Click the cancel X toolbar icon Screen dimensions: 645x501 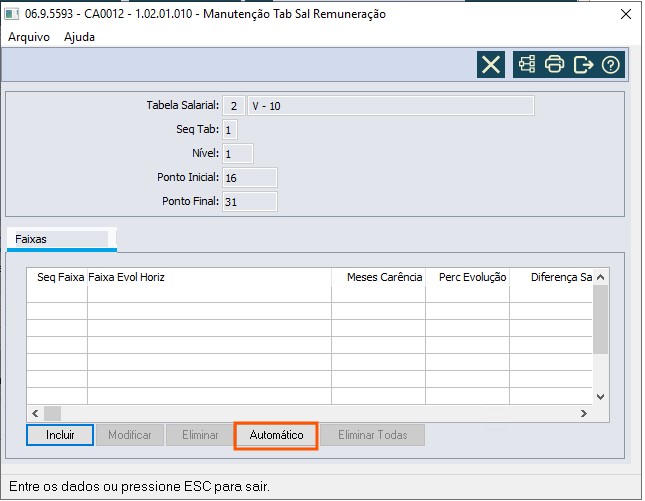[491, 65]
